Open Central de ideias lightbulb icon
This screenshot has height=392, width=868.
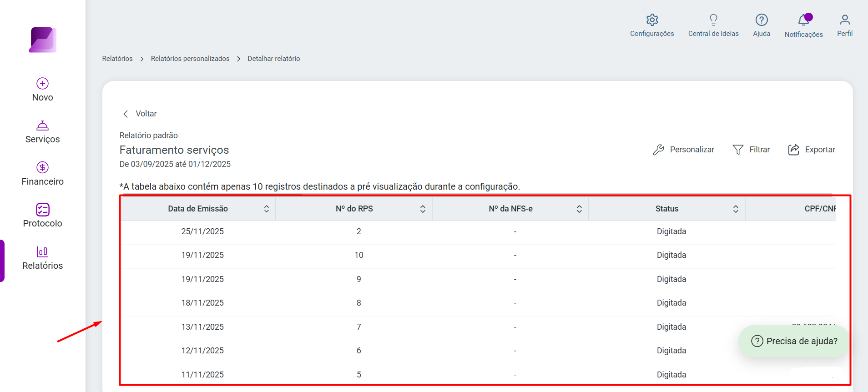click(713, 20)
